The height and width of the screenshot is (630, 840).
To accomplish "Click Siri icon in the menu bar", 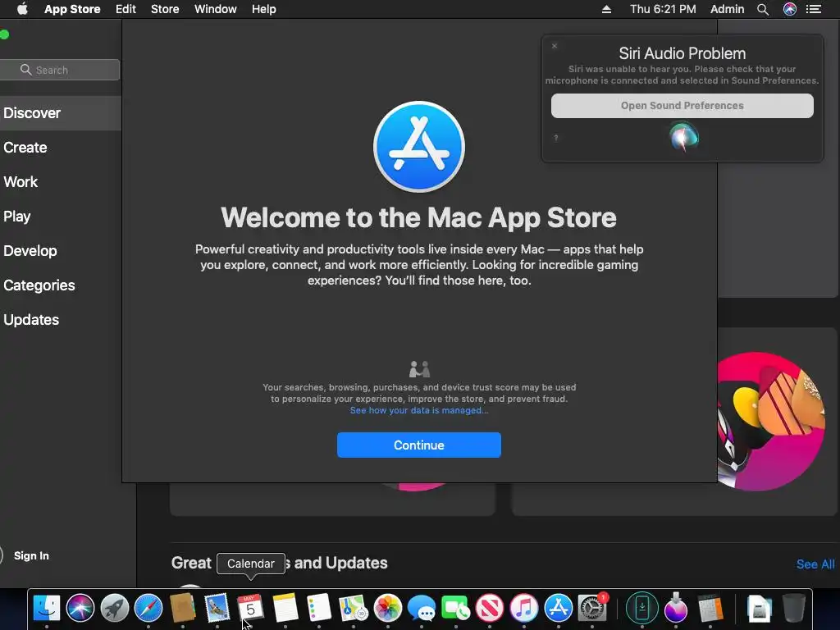I will click(x=790, y=9).
